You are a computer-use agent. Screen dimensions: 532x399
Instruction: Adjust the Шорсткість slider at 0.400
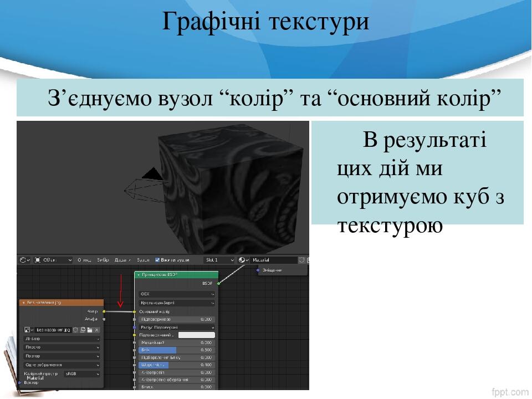tap(177, 365)
